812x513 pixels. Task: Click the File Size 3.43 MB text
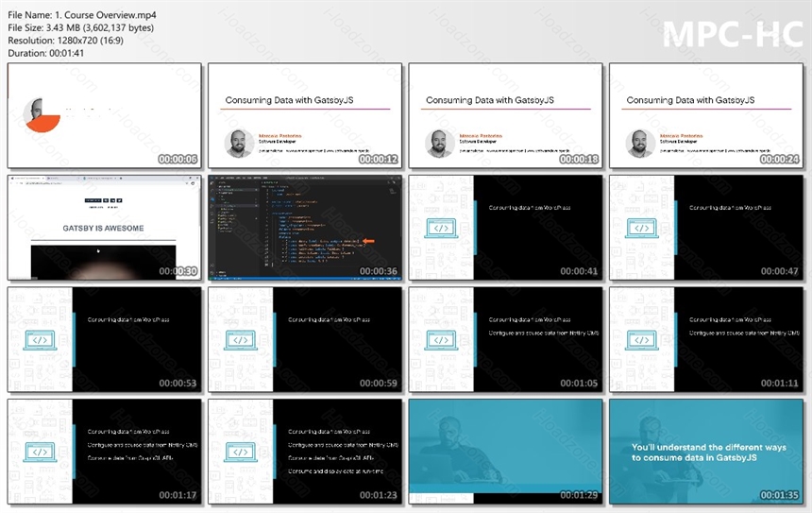(x=81, y=28)
